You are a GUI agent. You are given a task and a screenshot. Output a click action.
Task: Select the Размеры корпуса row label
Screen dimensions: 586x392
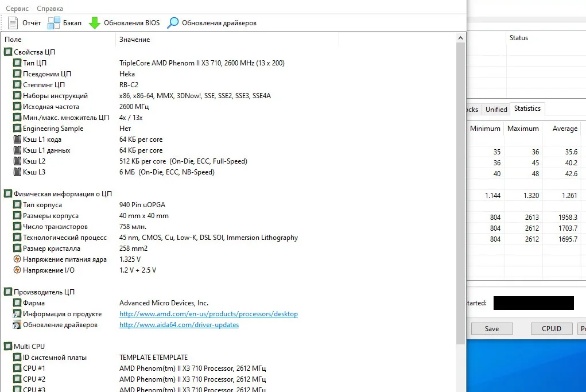51,216
